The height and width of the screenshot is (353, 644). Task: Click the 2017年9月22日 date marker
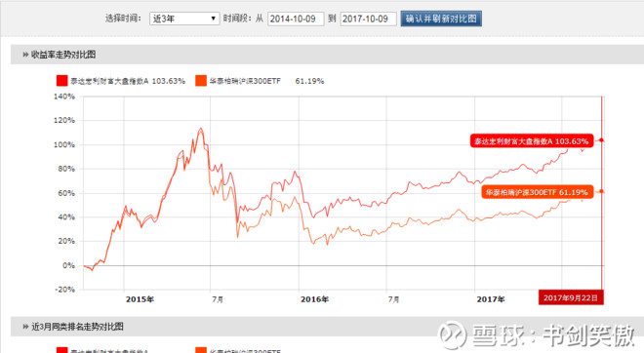(571, 297)
